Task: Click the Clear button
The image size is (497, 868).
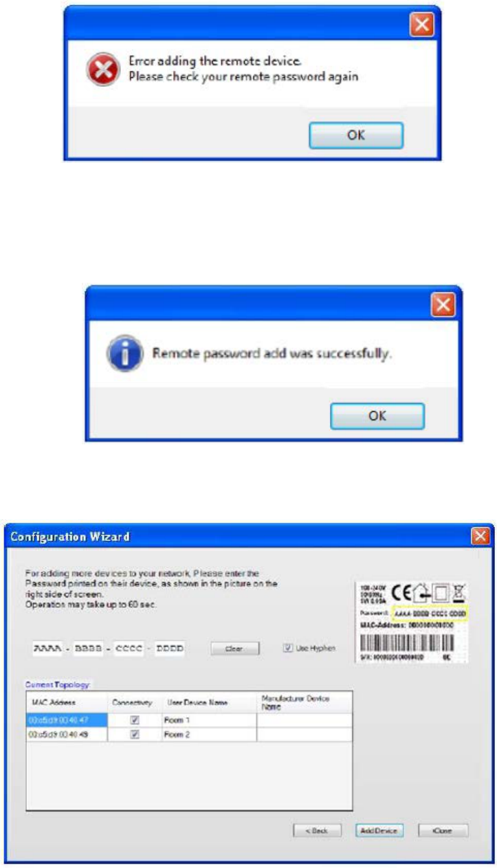Action: [234, 649]
